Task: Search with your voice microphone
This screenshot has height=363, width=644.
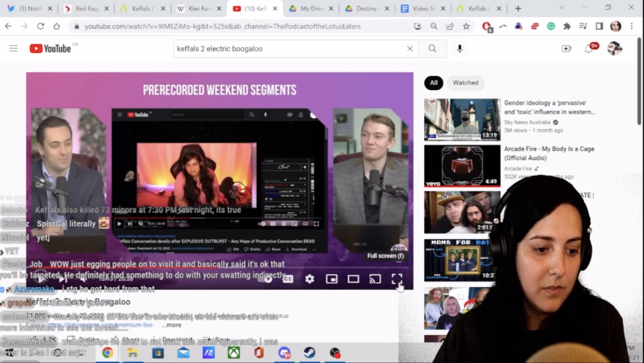Action: (460, 49)
